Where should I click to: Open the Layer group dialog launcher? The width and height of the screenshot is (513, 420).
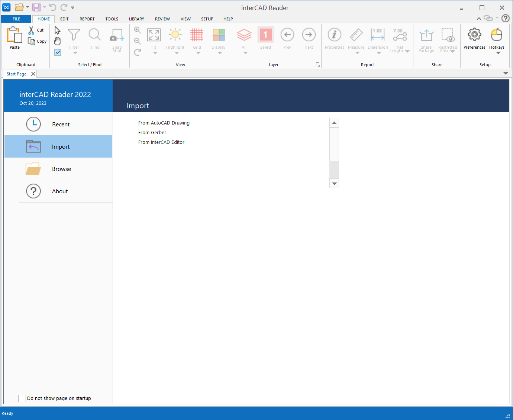[x=318, y=65]
